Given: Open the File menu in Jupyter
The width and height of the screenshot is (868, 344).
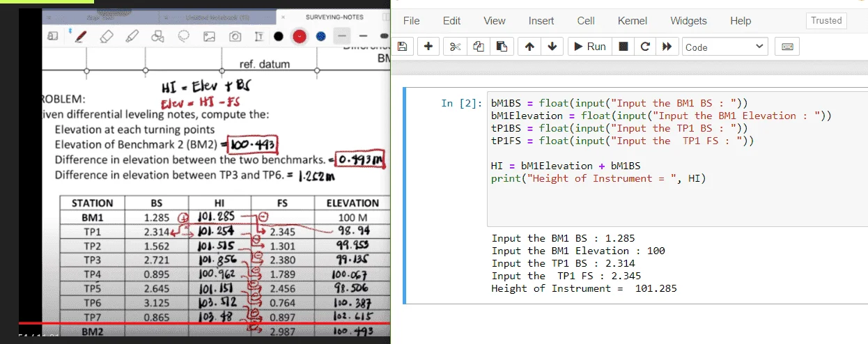Looking at the screenshot, I should 412,21.
